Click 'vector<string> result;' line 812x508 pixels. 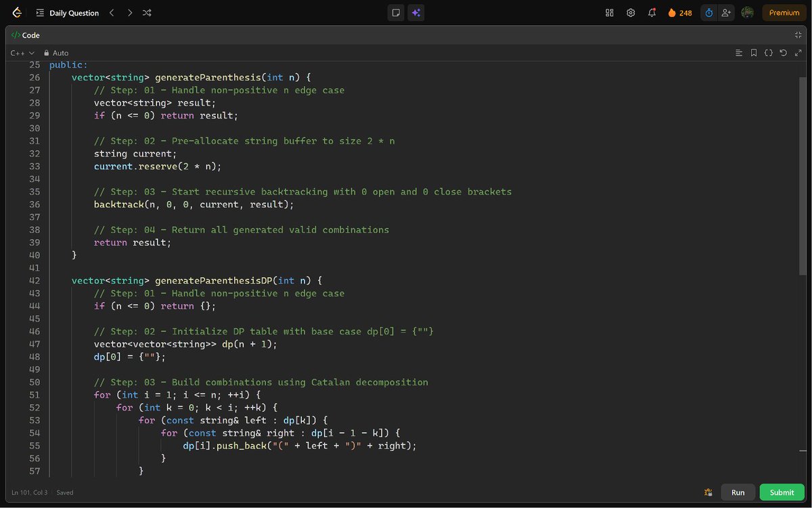[x=155, y=103]
